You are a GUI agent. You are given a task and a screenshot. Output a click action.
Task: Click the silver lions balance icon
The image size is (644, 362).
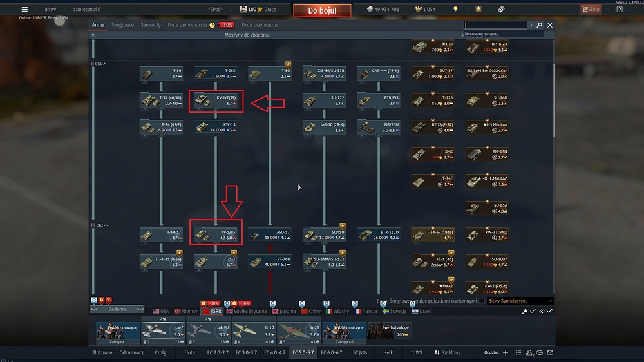click(370, 9)
